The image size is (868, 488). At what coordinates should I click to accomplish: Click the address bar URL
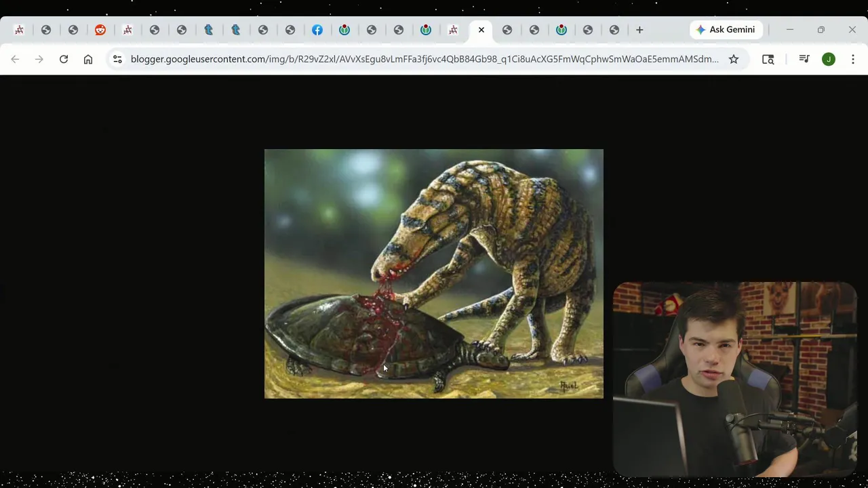[x=425, y=59]
